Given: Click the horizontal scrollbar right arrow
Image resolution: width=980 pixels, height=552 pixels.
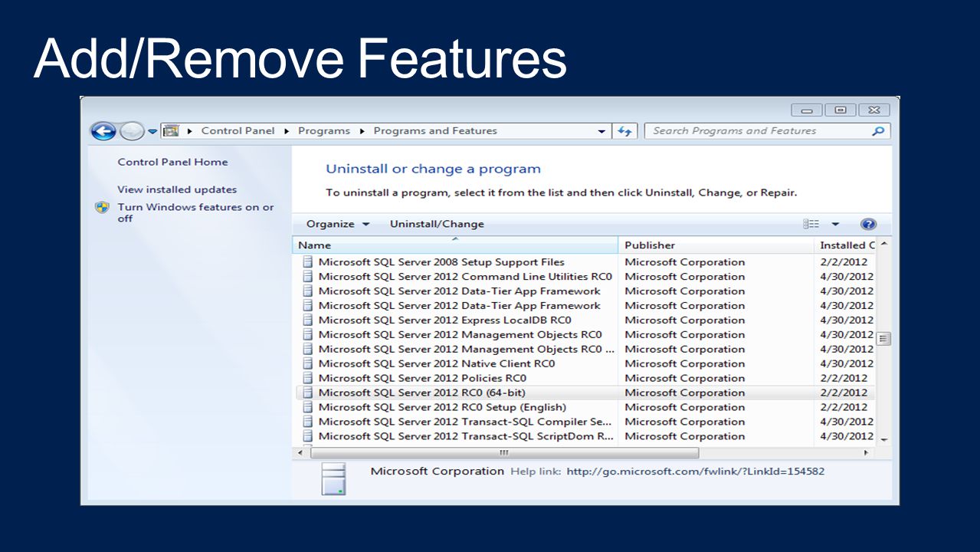Looking at the screenshot, I should (867, 453).
